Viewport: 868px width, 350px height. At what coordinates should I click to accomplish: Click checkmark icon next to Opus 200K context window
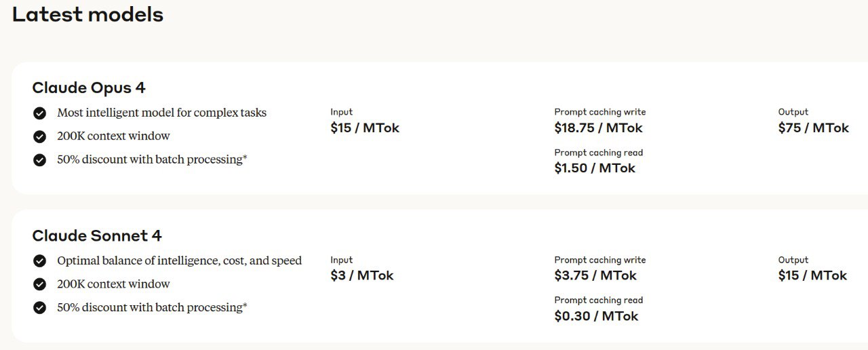(x=40, y=136)
